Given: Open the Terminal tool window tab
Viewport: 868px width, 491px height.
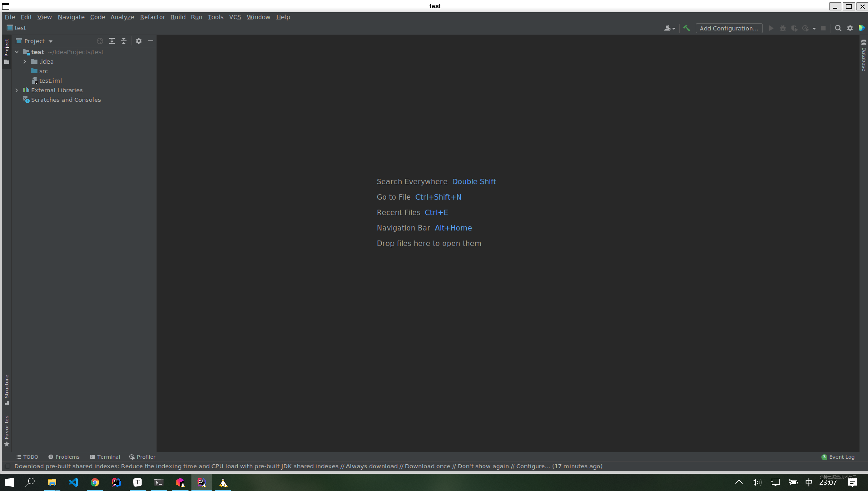Looking at the screenshot, I should [105, 457].
